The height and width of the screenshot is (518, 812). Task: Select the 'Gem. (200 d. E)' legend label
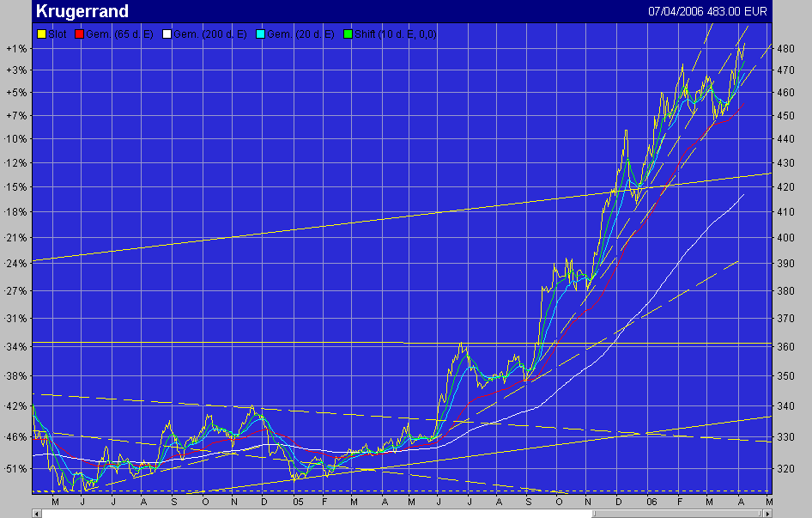tap(210, 34)
